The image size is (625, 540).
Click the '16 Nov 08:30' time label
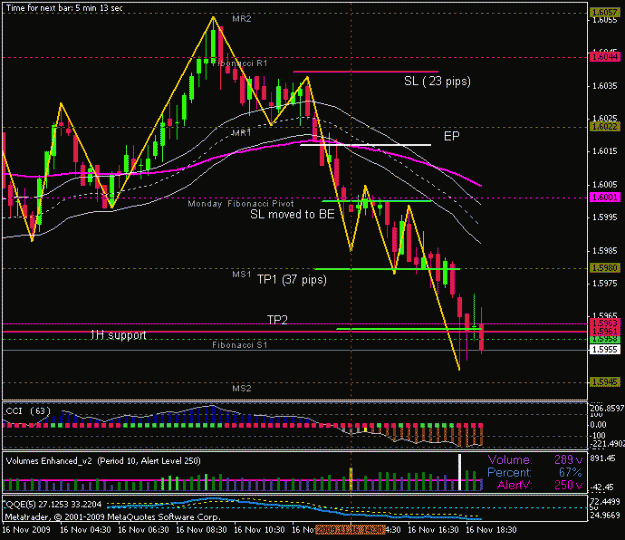(x=202, y=530)
